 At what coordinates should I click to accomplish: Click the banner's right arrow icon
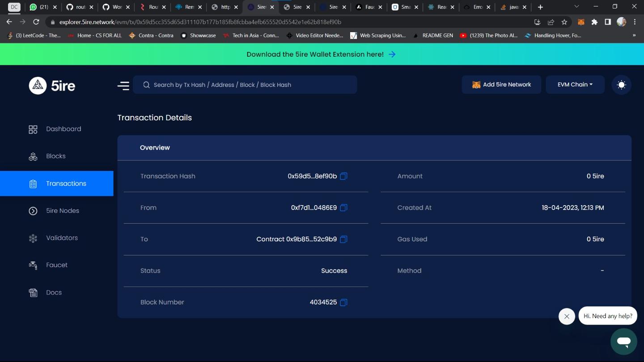pyautogui.click(x=392, y=54)
